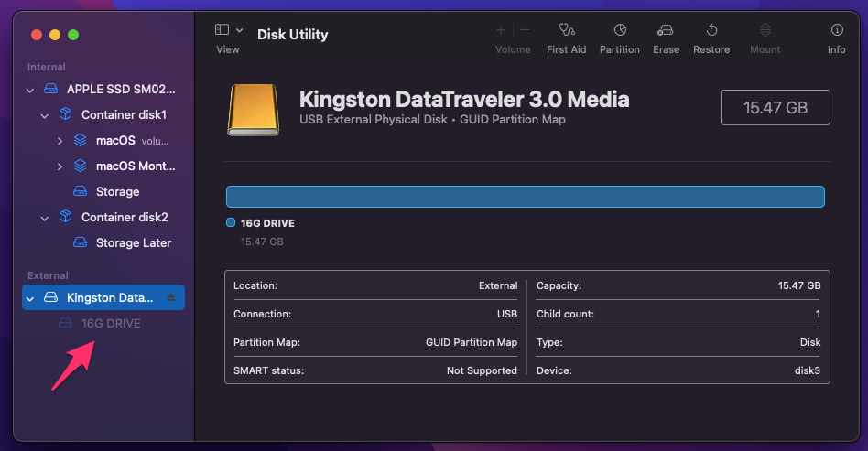Click the SMART status Not Supported value
The image size is (868, 451).
[x=482, y=370]
